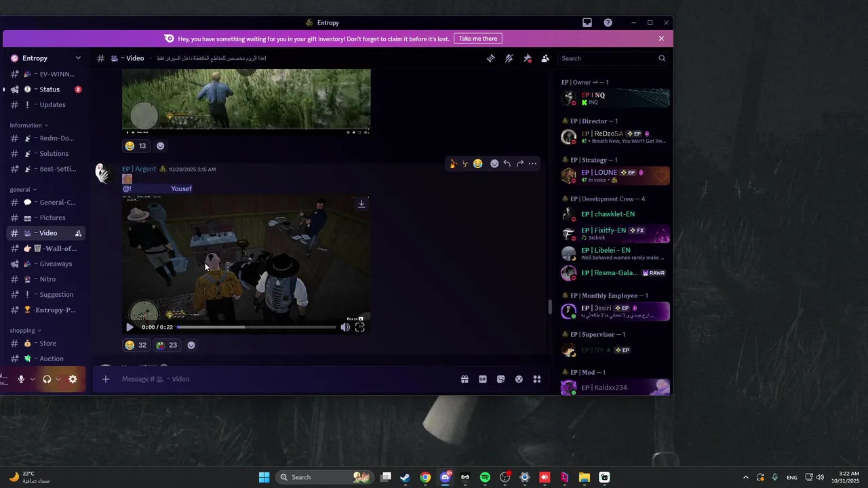Collapse the shopping category
The height and width of the screenshot is (488, 868).
pyautogui.click(x=26, y=331)
